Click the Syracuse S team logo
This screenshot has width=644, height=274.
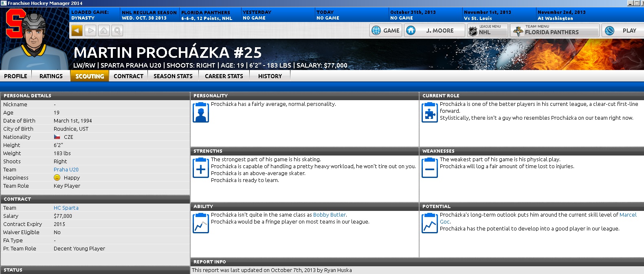[x=15, y=24]
